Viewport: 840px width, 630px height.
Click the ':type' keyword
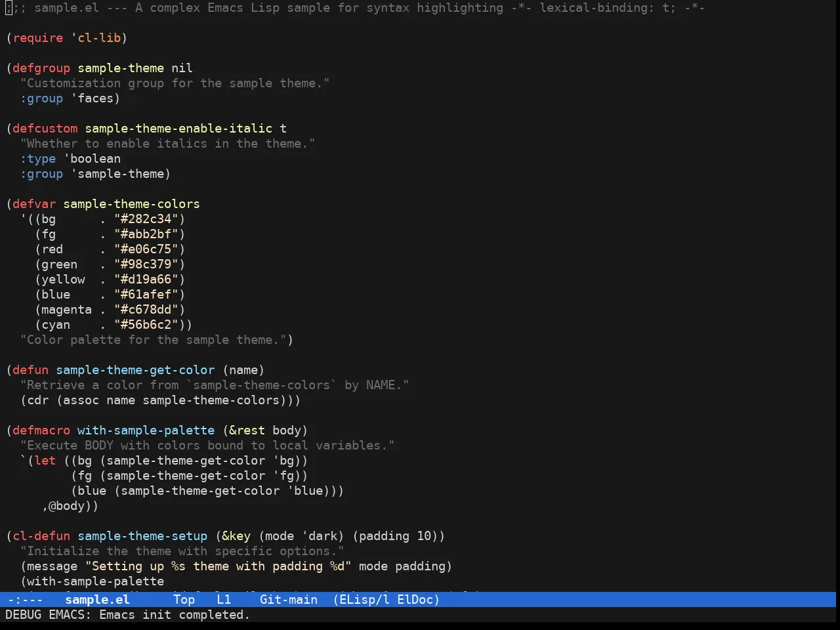38,159
